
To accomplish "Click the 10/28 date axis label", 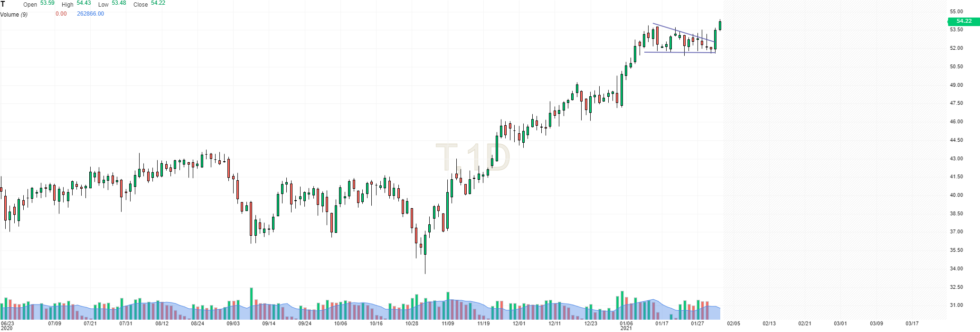I will pos(412,324).
